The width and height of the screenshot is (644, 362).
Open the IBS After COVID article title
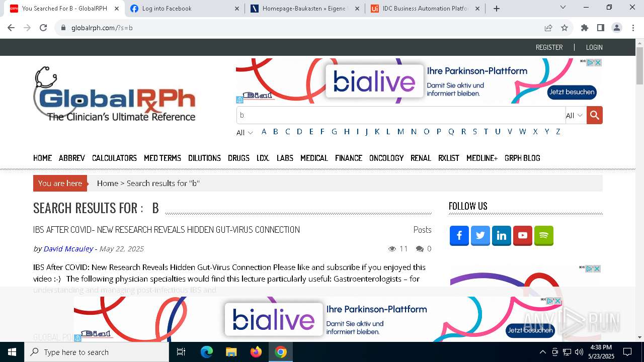[x=167, y=230]
